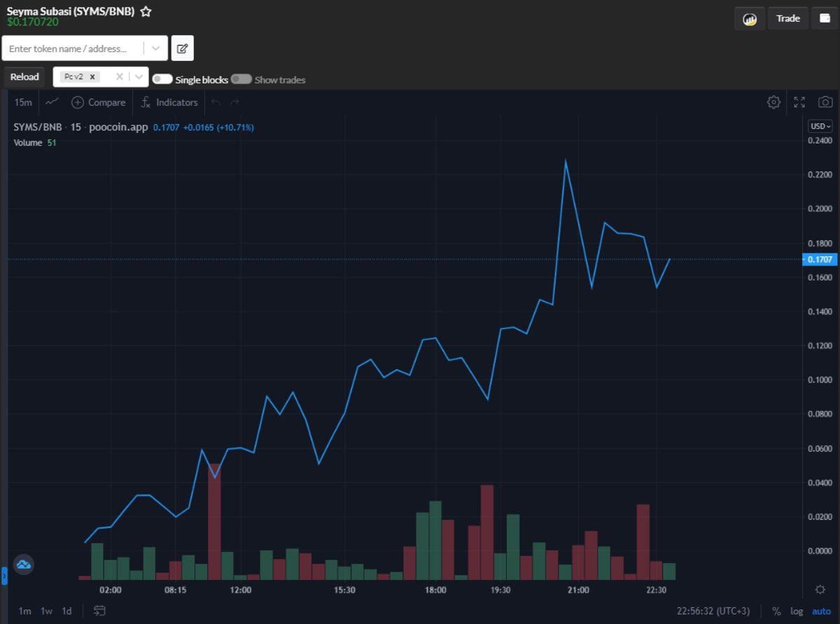Change the chart style line icon
Viewport: 840px width, 624px height.
pyautogui.click(x=52, y=102)
